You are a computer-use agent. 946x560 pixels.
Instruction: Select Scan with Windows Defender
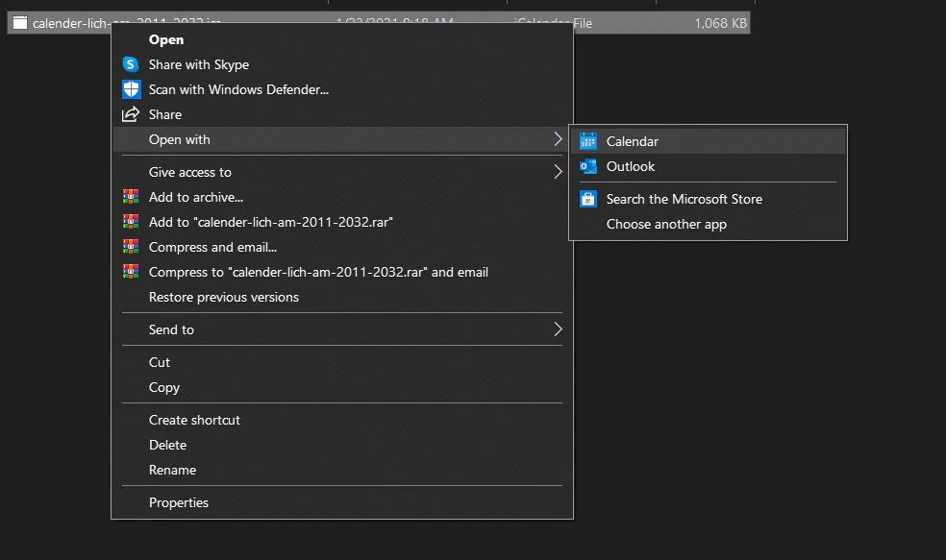pyautogui.click(x=342, y=89)
